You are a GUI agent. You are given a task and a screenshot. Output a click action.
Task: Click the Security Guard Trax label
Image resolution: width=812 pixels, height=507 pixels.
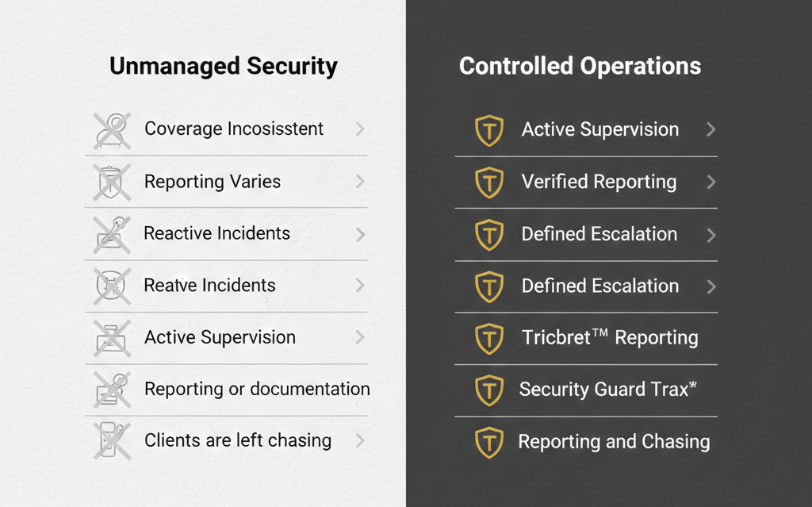pos(607,390)
